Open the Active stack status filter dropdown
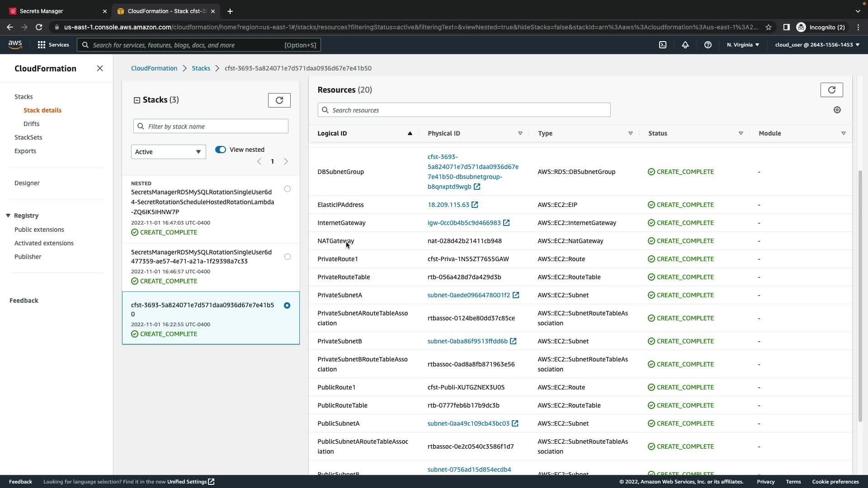868x488 pixels. (x=168, y=152)
